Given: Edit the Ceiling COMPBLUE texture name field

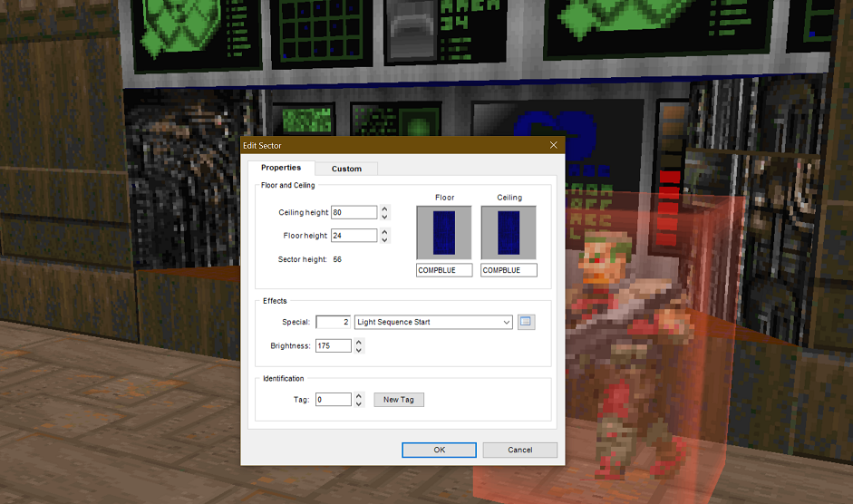Looking at the screenshot, I should [509, 270].
